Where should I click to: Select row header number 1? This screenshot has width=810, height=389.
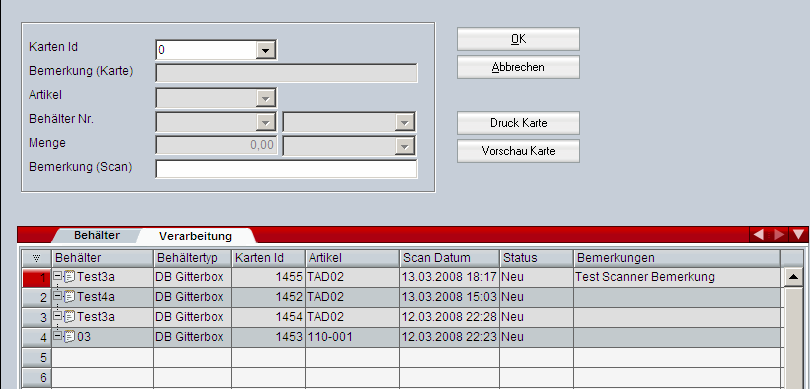[37, 277]
